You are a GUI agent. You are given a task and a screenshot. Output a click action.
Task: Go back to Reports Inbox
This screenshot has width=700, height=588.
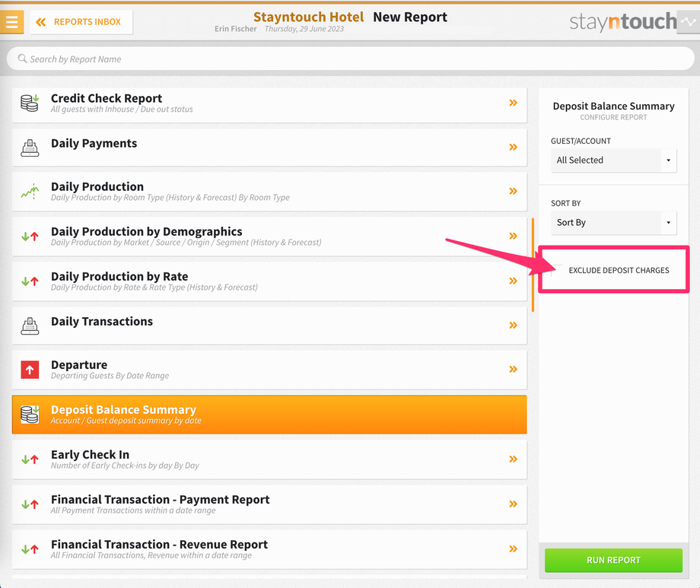(81, 22)
